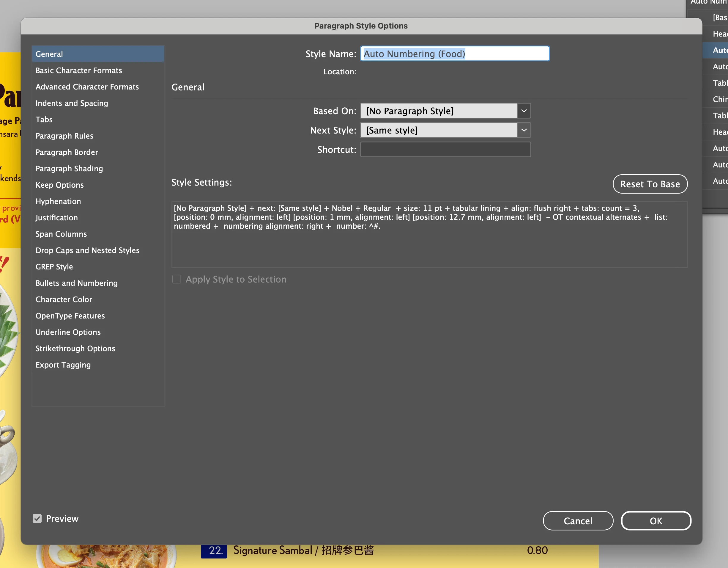Switch to Indents and Spacing section

coord(72,103)
